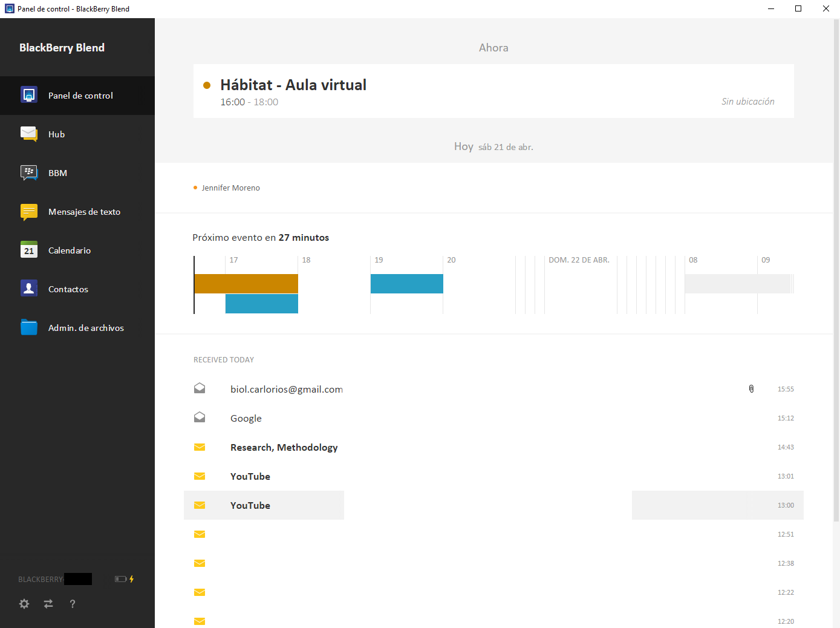This screenshot has height=628, width=840.
Task: Click the unread envelope icon for Research, Methodology
Action: point(200,447)
